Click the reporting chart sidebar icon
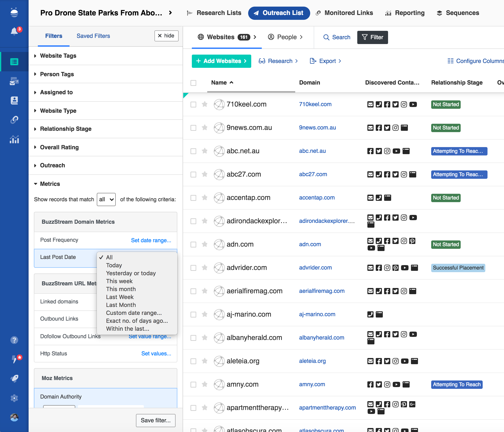504x432 pixels. [14, 139]
